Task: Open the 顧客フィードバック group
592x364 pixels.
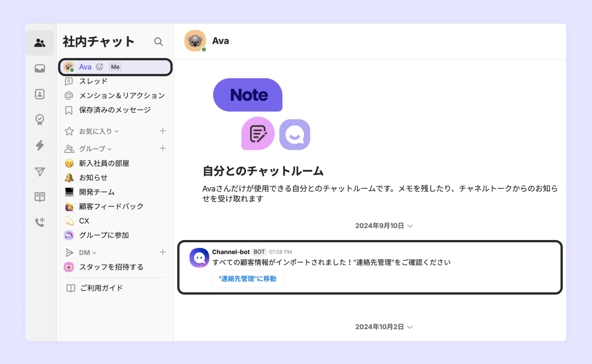Action: pos(111,207)
